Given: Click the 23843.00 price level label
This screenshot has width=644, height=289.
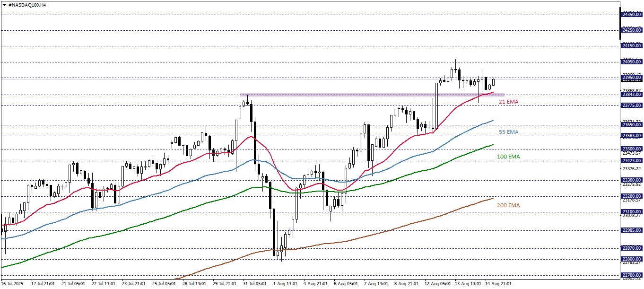Looking at the screenshot, I should 631,95.
